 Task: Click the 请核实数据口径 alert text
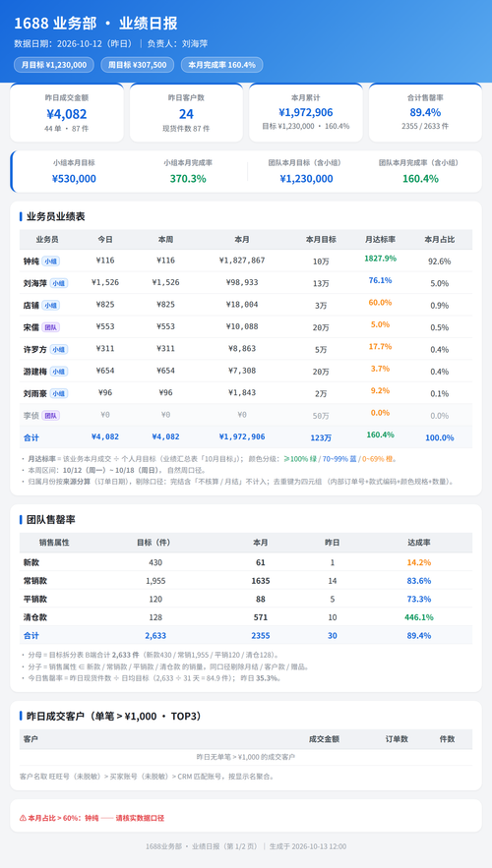click(140, 818)
